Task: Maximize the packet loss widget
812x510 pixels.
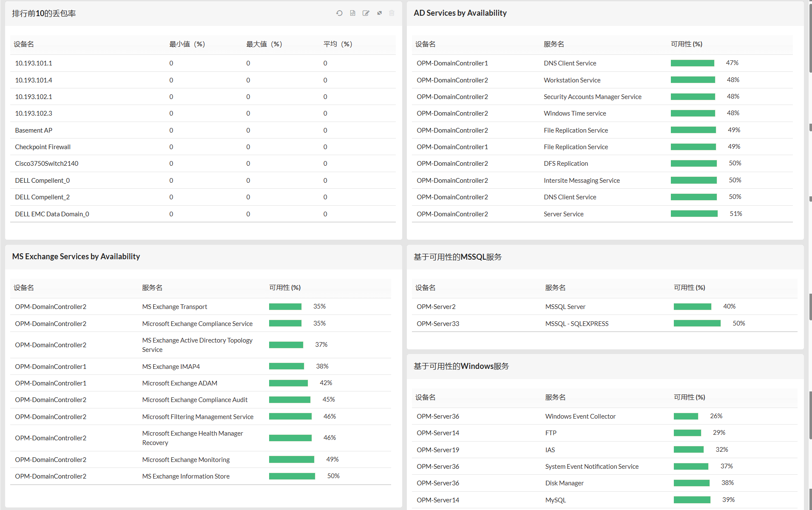Action: pyautogui.click(x=379, y=13)
